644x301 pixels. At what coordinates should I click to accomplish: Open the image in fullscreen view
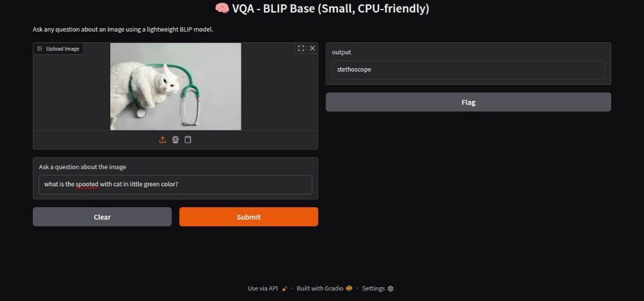click(301, 48)
